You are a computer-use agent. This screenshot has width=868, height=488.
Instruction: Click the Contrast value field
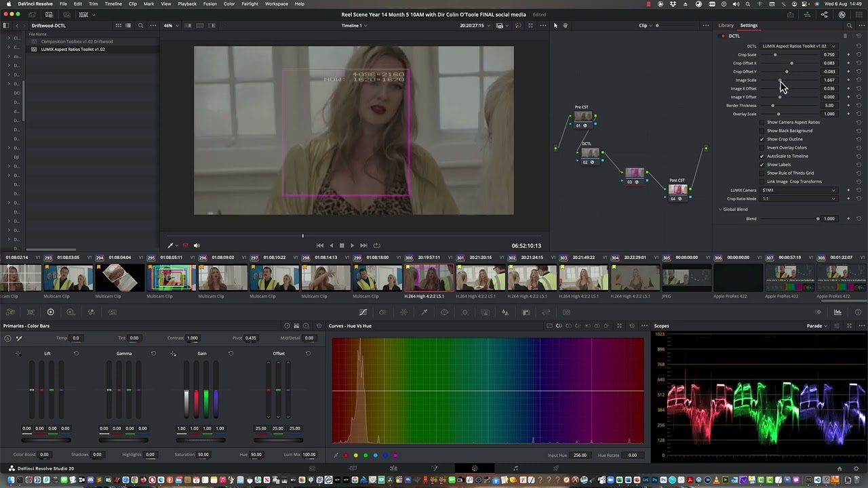(193, 338)
